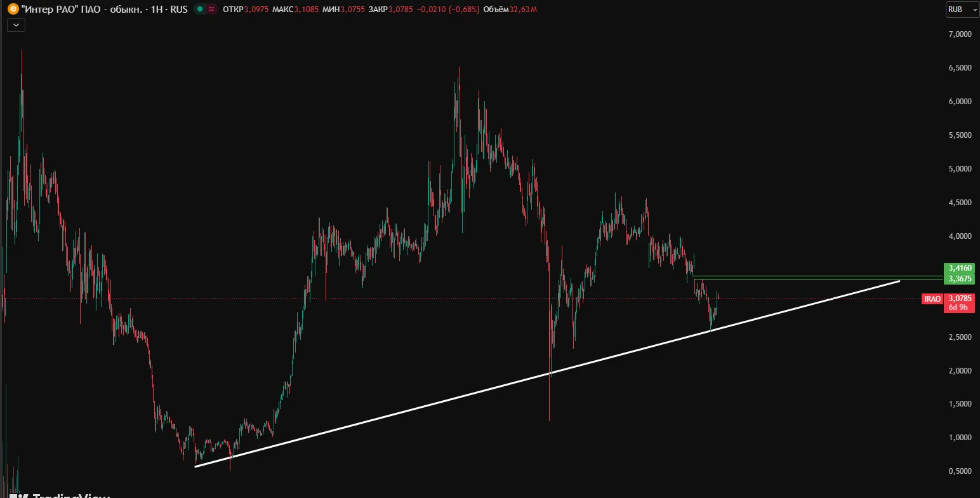The width and height of the screenshot is (980, 498).
Task: Click the pink approximate-data wave icon
Action: pos(211,10)
